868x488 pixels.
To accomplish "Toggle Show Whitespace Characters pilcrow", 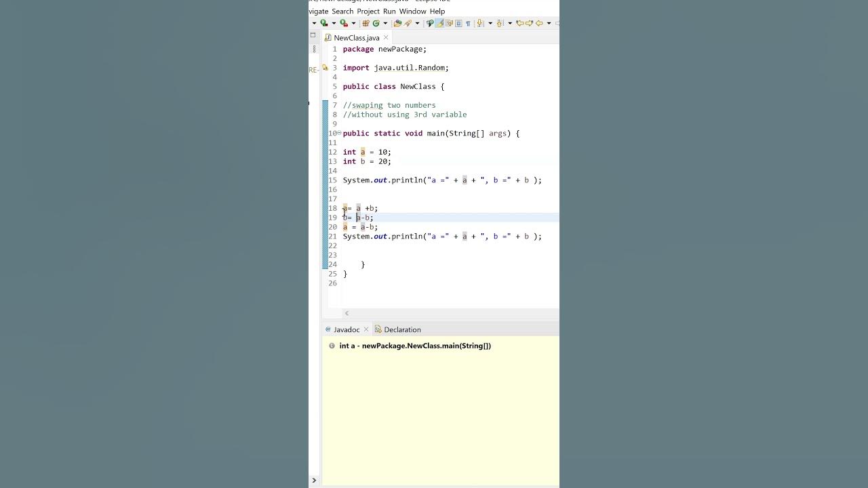I will [x=468, y=23].
